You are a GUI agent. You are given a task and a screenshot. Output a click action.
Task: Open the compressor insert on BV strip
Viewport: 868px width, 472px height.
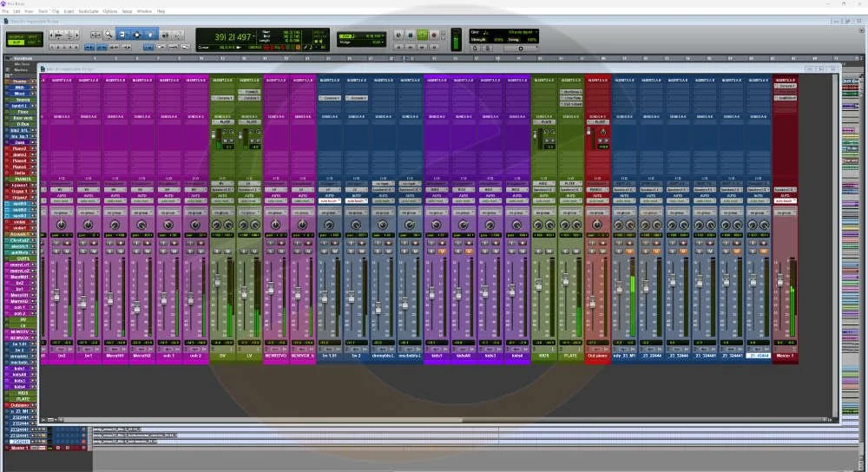coord(223,98)
